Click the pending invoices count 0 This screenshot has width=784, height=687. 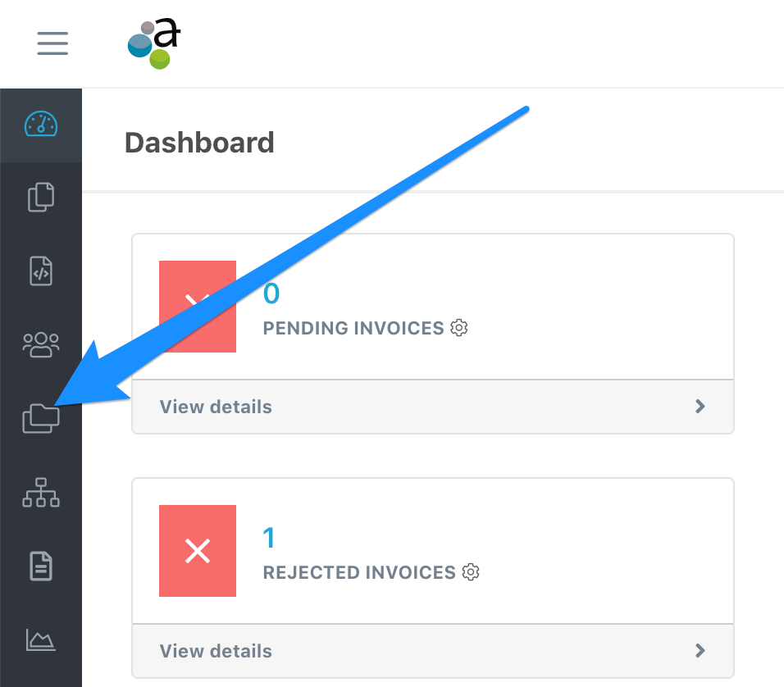271,293
